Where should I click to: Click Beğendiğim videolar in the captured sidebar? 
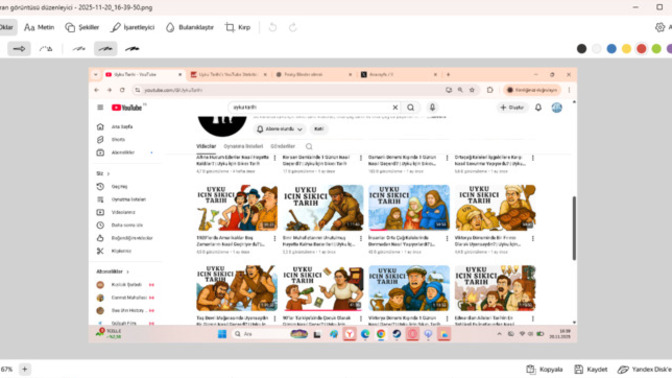coord(125,238)
